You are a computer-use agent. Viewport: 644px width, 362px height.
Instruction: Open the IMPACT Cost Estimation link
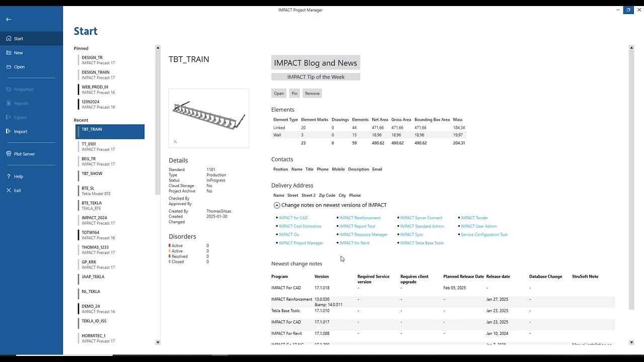coord(300,226)
